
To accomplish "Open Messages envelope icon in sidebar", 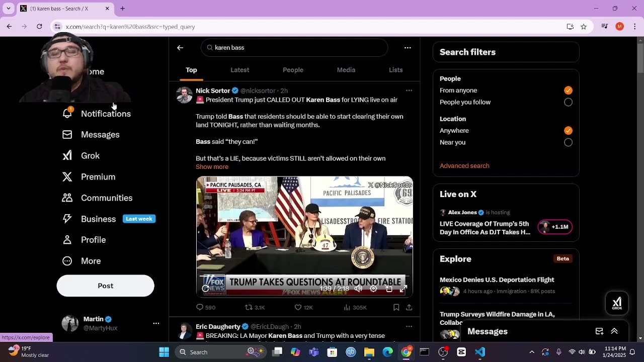I will click(67, 134).
